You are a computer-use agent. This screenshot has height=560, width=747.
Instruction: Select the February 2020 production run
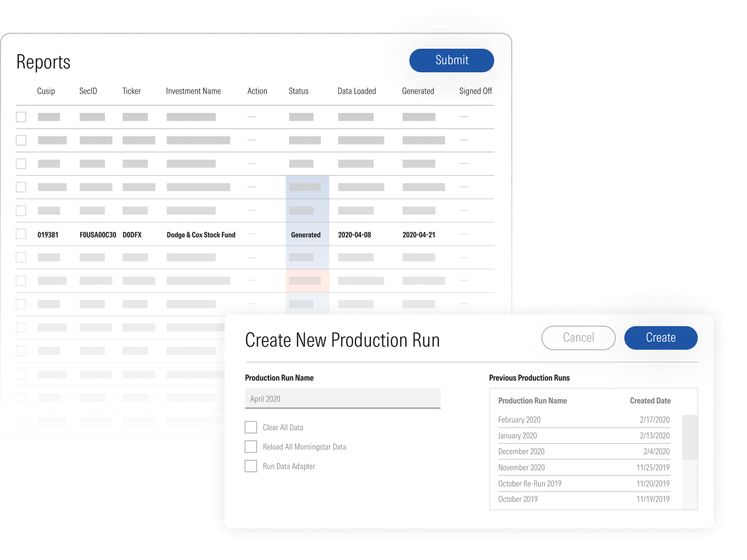(x=584, y=420)
